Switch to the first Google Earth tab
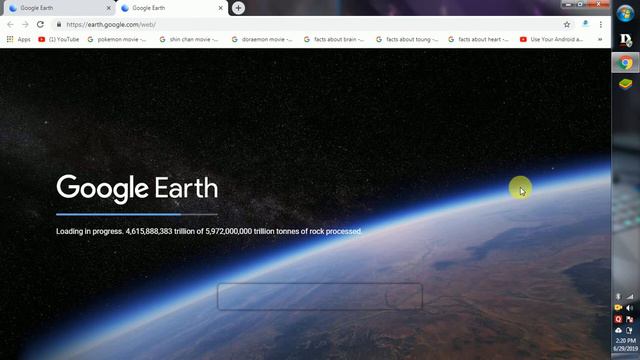Viewport: 640px width, 360px height. 59,8
